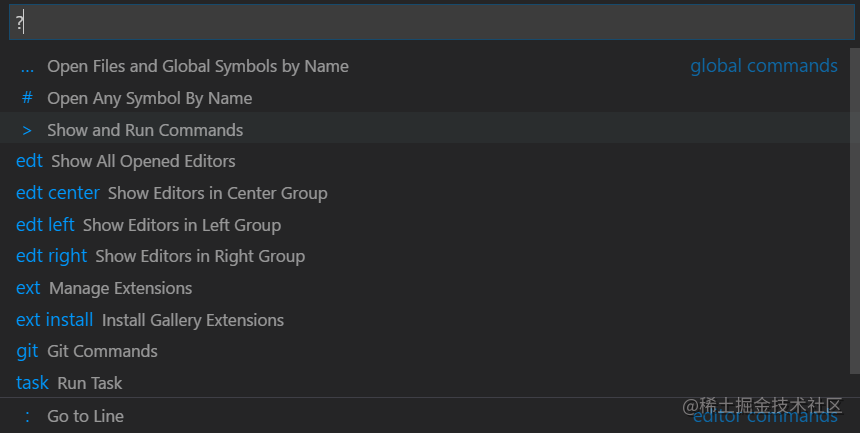Click the '#' symbol prefix

tap(27, 98)
